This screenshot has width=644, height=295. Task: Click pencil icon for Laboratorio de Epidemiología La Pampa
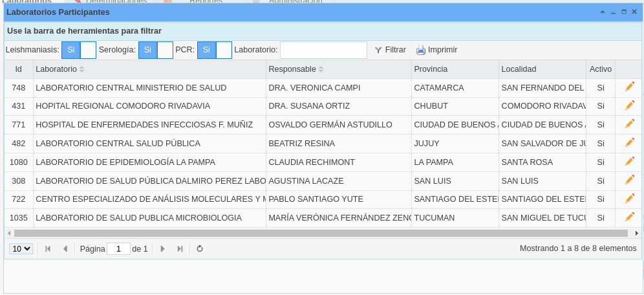[629, 162]
